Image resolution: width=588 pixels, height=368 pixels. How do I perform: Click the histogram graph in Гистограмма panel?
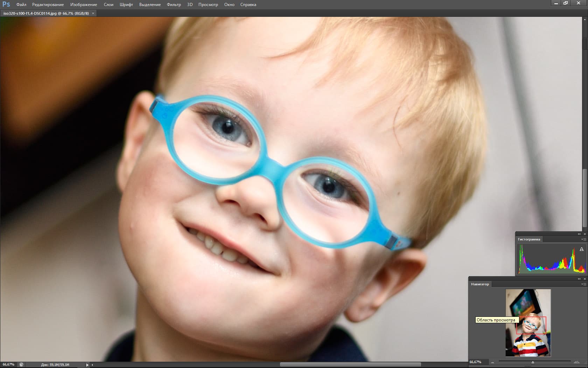(x=552, y=259)
